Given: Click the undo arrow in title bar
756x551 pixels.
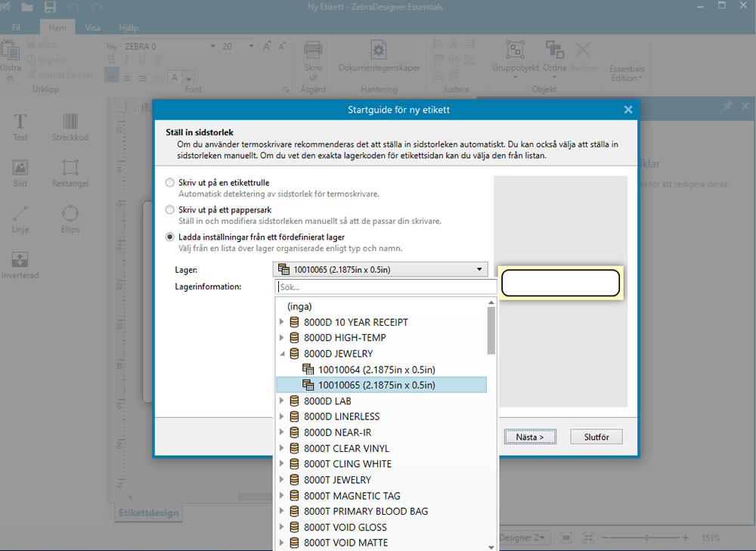Looking at the screenshot, I should click(73, 7).
